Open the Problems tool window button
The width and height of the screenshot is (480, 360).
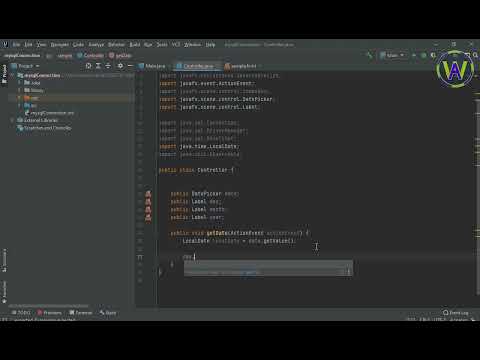click(x=50, y=313)
